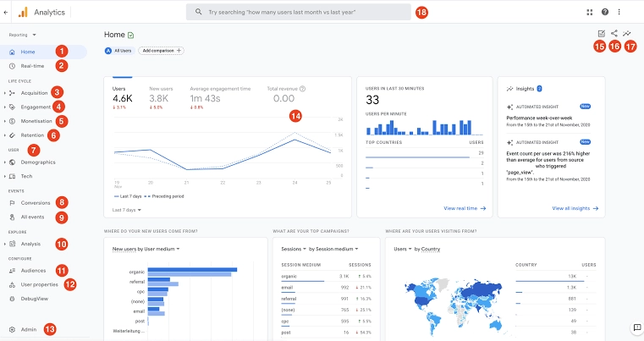
Task: Click the Analysis icon in sidebar
Action: pyautogui.click(x=13, y=244)
